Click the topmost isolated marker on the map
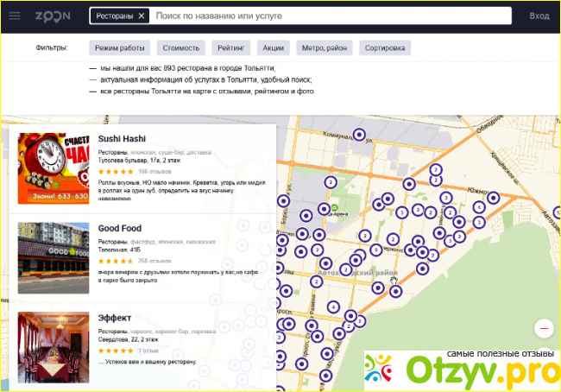Viewport: 561px width, 392px height. (361, 134)
